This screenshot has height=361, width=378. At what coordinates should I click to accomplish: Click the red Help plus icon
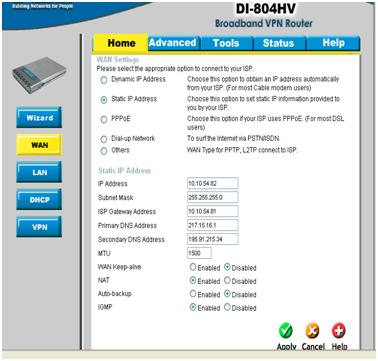click(339, 331)
